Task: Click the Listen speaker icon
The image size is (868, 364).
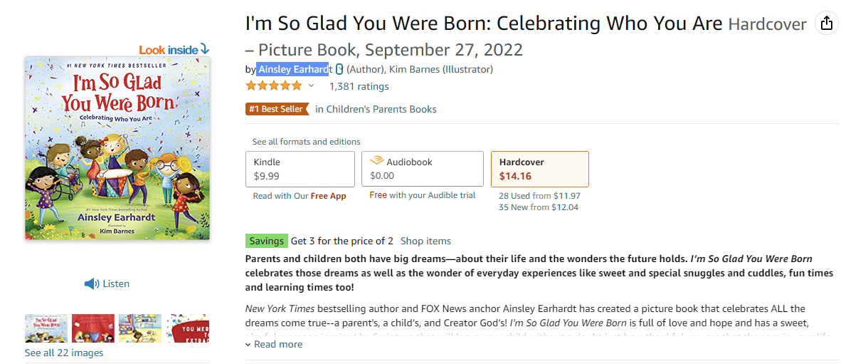Action: coord(92,284)
